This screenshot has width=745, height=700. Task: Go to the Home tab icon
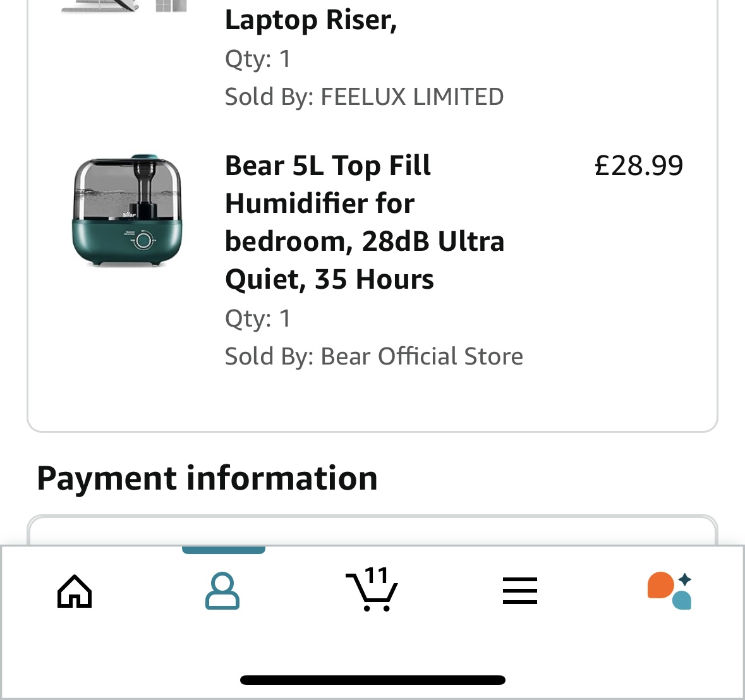point(75,591)
